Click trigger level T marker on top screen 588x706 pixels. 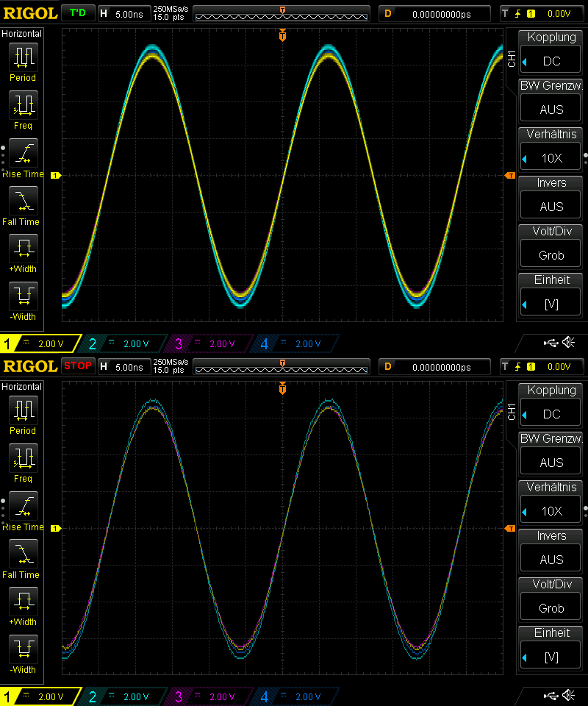click(510, 175)
